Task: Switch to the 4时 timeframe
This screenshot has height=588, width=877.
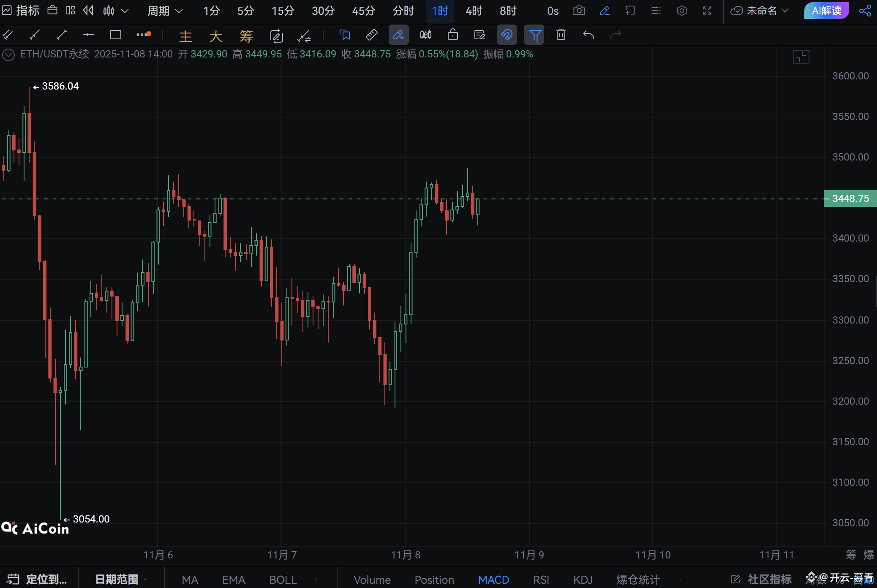Action: (x=474, y=11)
